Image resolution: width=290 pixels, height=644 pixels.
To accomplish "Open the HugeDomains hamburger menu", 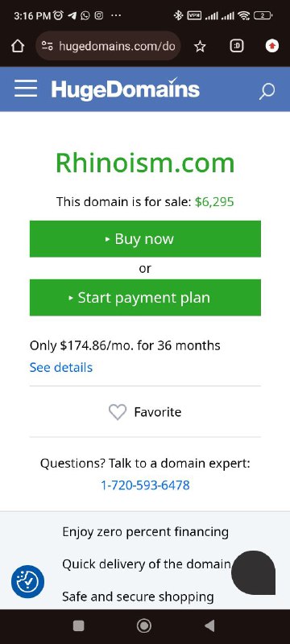I will click(x=26, y=89).
